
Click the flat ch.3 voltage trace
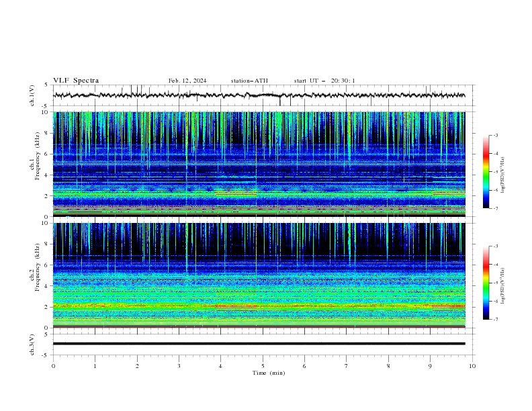[x=259, y=344]
